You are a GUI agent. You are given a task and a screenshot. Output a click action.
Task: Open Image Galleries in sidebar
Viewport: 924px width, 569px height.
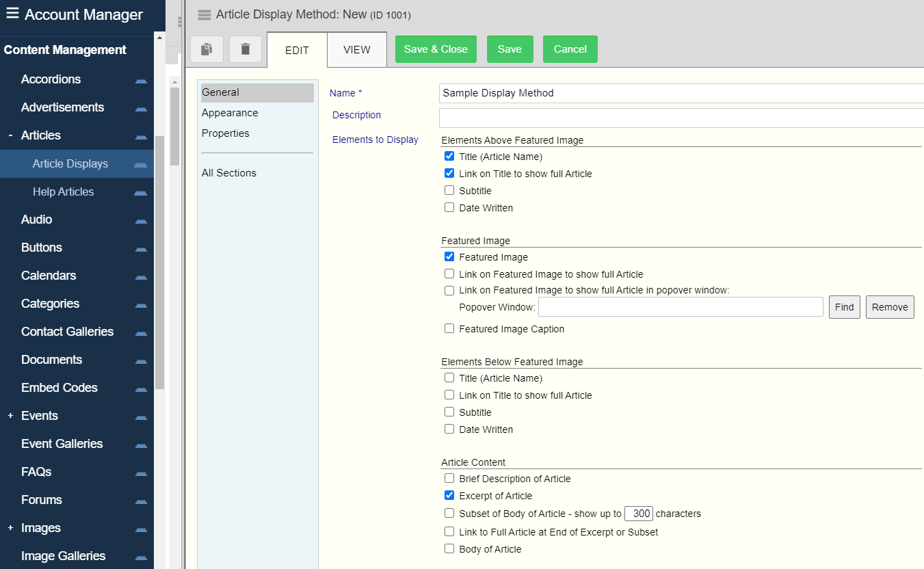(63, 556)
